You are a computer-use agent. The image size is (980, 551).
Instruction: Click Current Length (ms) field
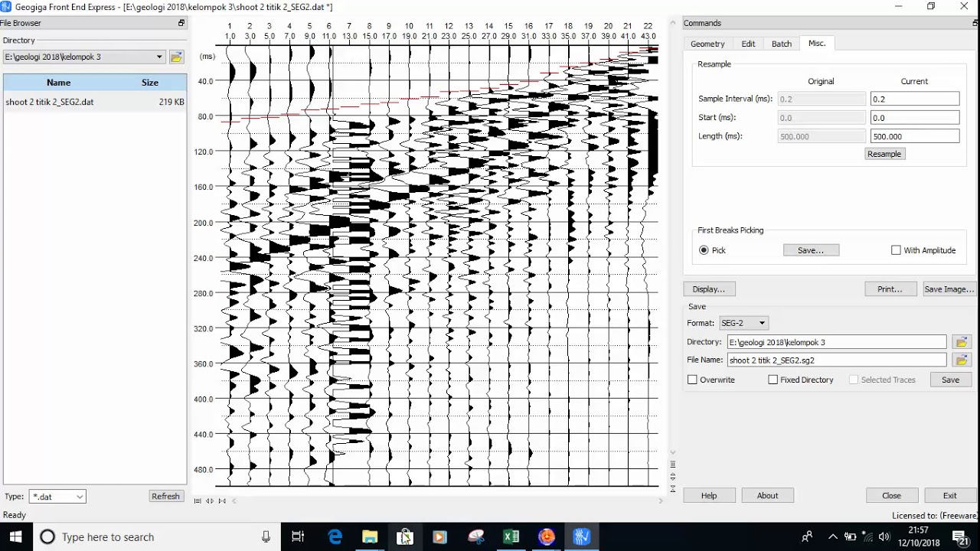pyautogui.click(x=915, y=136)
